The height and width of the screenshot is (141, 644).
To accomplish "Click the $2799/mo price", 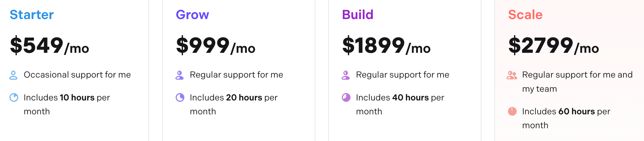I will coord(554,45).
